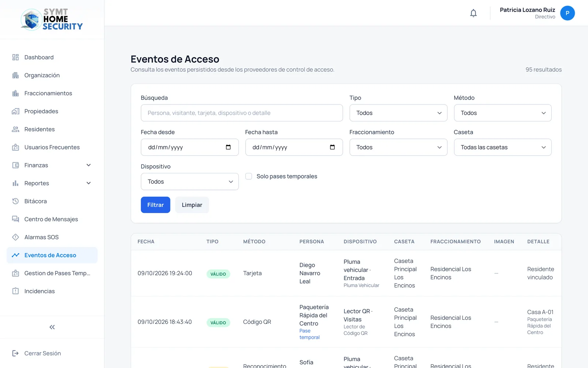Click the user avatar P
588x368 pixels.
pos(567,13)
